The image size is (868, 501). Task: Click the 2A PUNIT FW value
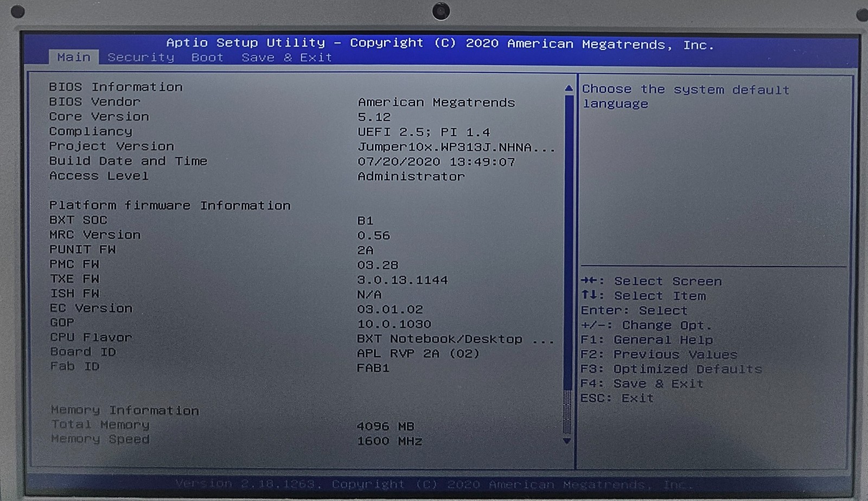(x=365, y=250)
